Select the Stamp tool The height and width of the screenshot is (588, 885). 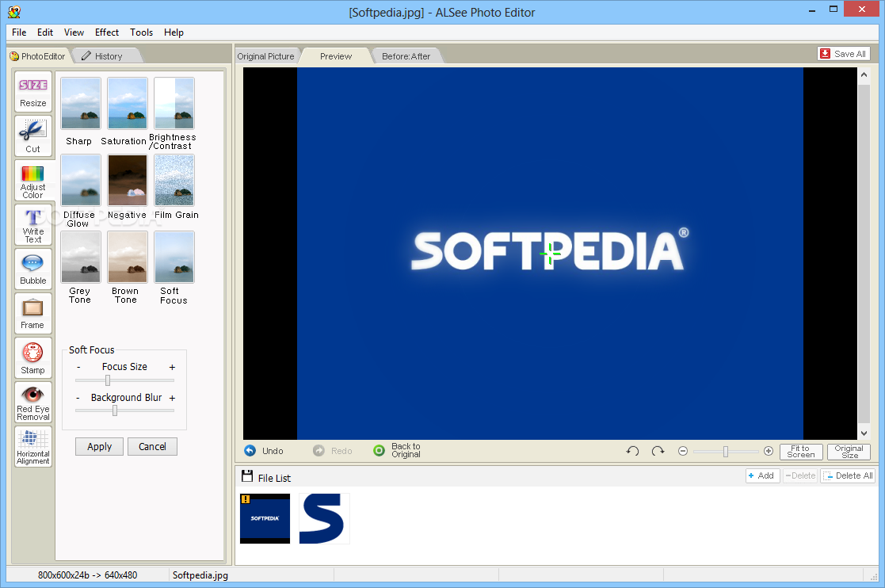[x=32, y=357]
